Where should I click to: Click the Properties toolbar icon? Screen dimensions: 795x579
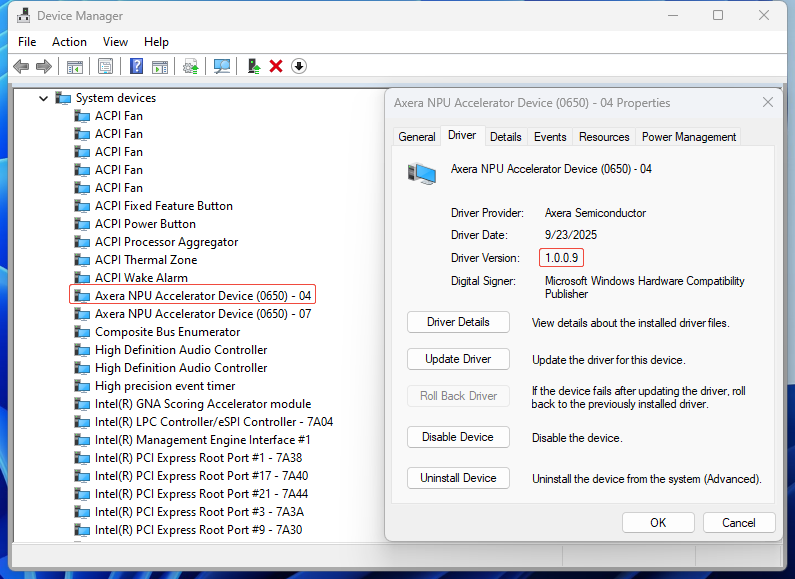pyautogui.click(x=105, y=66)
